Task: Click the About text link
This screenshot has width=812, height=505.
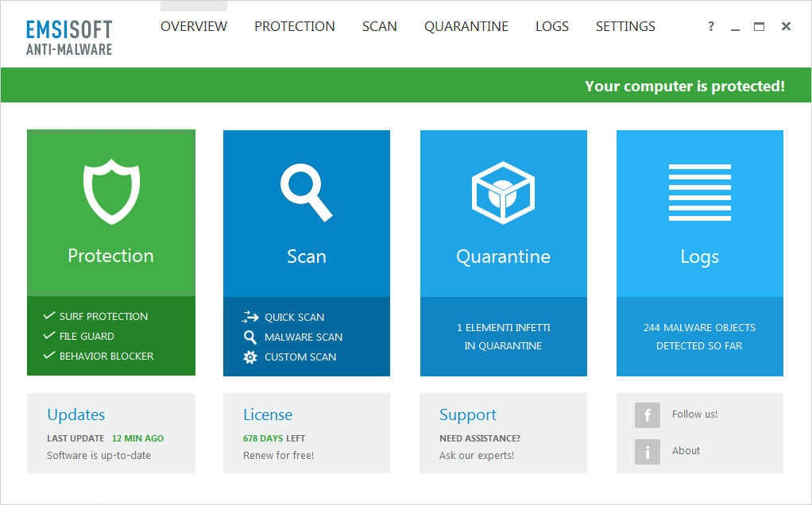Action: [686, 451]
